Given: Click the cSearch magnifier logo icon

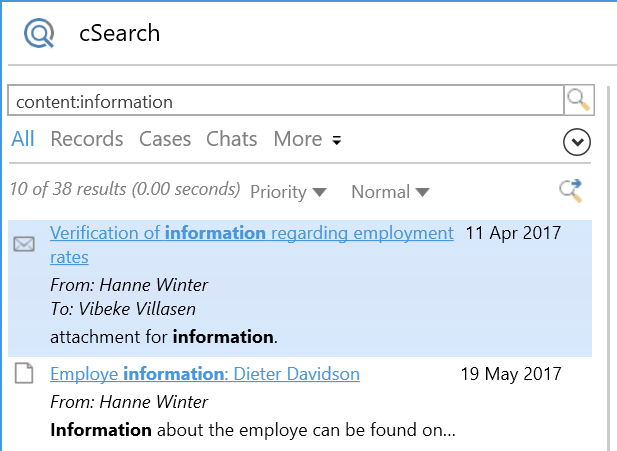Looking at the screenshot, I should click(40, 34).
